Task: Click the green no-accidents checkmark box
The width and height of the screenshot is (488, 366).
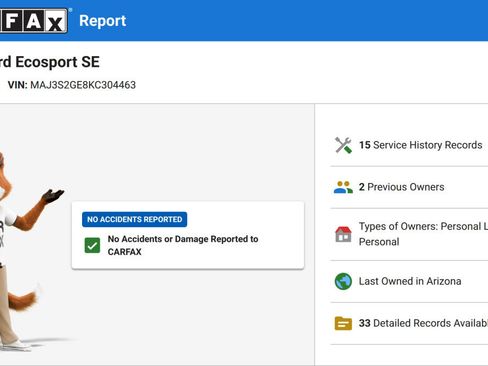Action: coord(92,245)
